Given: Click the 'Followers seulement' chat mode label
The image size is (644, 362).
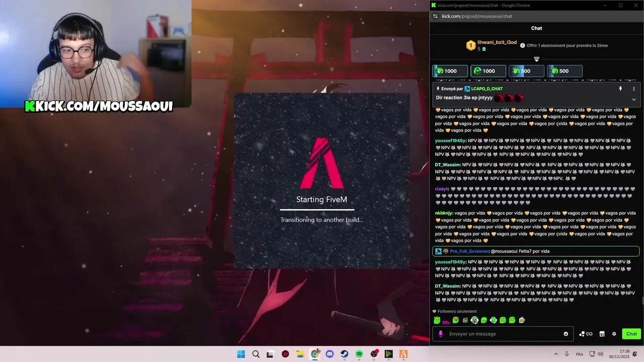Looking at the screenshot, I should tap(457, 311).
